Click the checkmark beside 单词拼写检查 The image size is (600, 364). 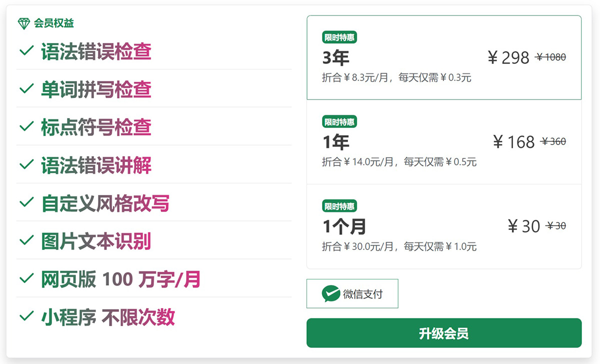26,89
